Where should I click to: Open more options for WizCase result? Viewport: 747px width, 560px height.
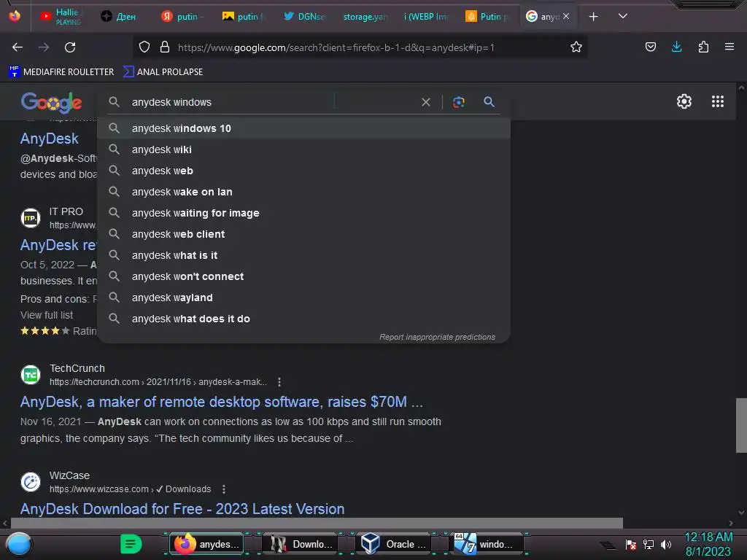(x=223, y=489)
